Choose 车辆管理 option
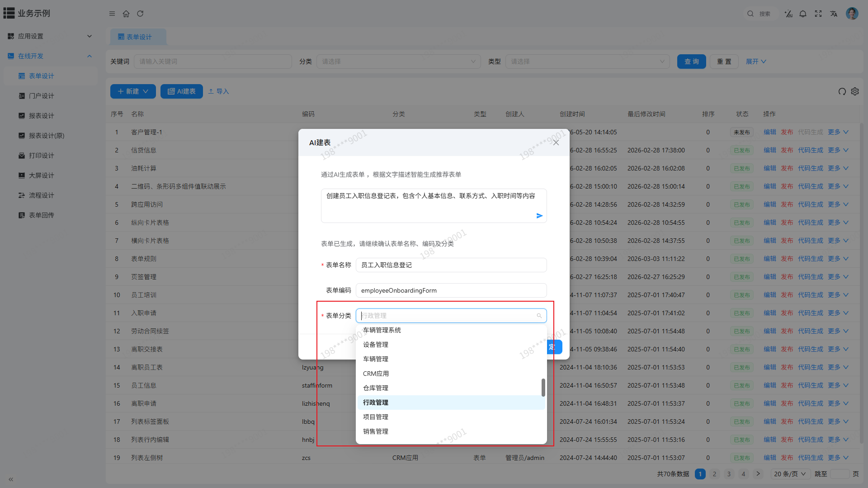Image resolution: width=868 pixels, height=488 pixels. click(451, 359)
